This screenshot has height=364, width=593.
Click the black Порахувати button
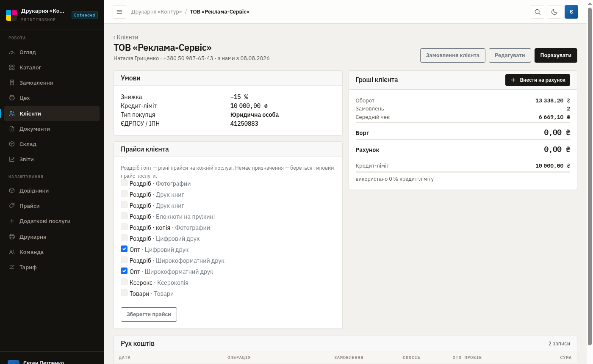coord(556,55)
